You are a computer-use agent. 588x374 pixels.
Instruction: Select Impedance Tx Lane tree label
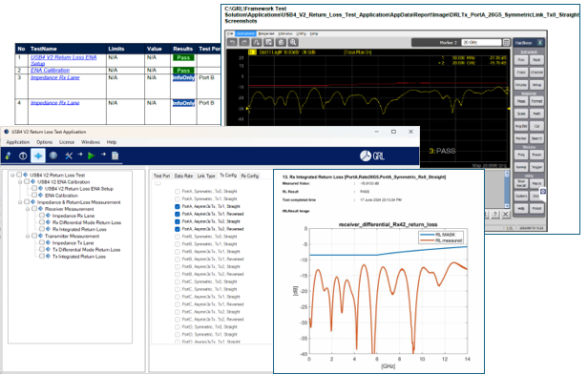(73, 243)
